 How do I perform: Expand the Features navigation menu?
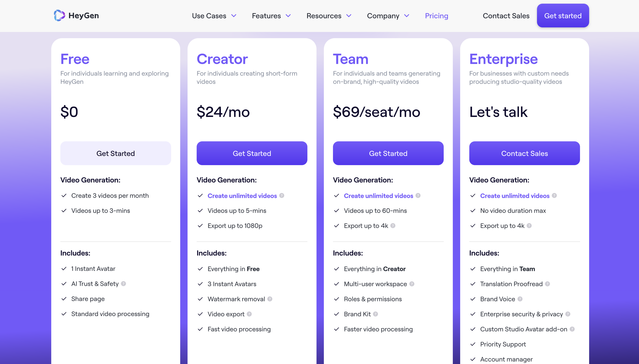point(271,16)
